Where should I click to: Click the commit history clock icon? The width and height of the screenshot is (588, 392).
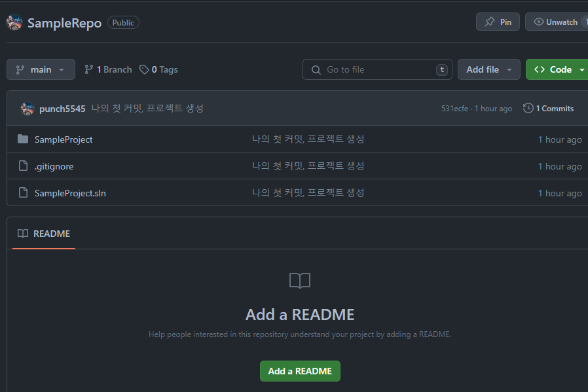(528, 108)
